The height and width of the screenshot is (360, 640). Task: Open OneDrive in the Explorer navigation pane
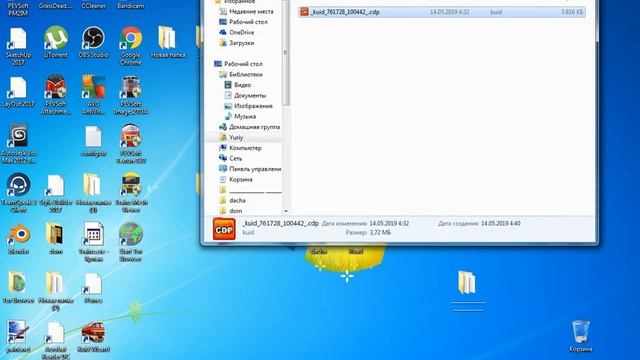[x=241, y=32]
